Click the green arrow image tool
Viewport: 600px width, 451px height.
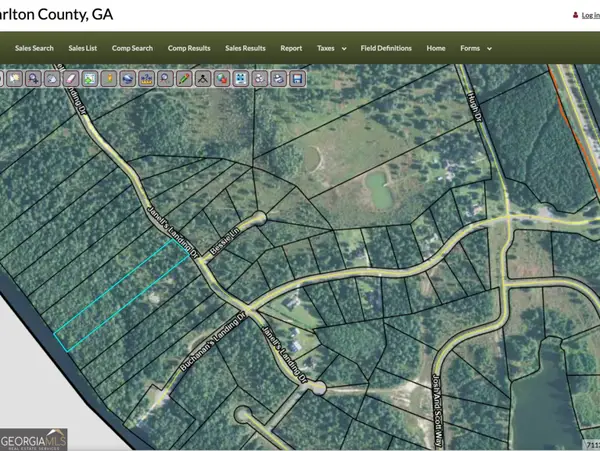pos(90,79)
